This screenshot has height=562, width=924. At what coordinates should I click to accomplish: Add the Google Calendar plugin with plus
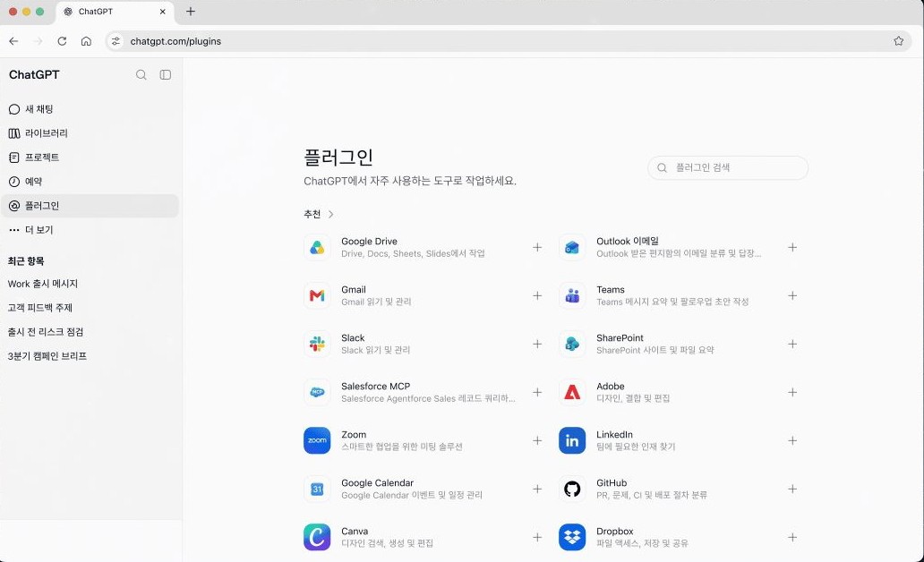coord(537,489)
